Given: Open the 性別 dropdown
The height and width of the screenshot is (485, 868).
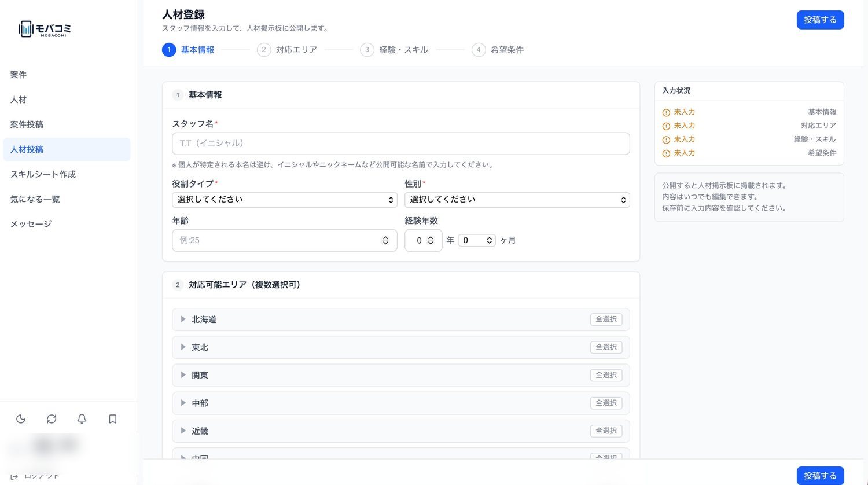Looking at the screenshot, I should click(x=517, y=200).
